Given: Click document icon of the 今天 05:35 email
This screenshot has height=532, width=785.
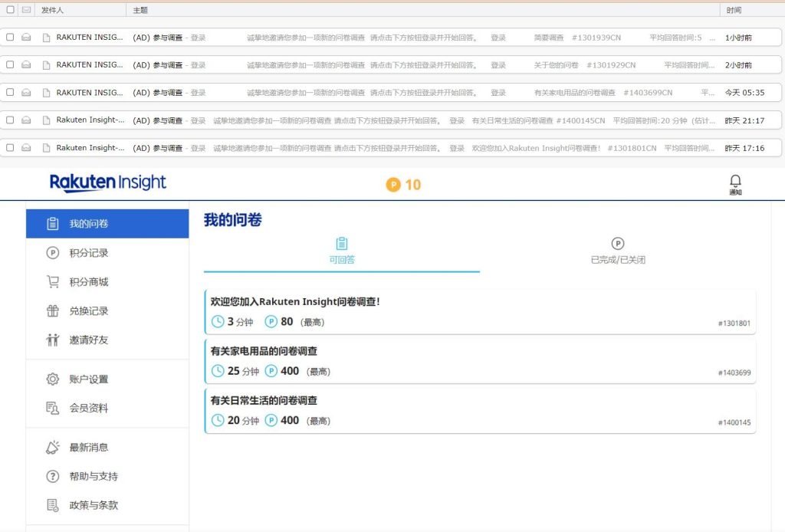Looking at the screenshot, I should (x=47, y=93).
